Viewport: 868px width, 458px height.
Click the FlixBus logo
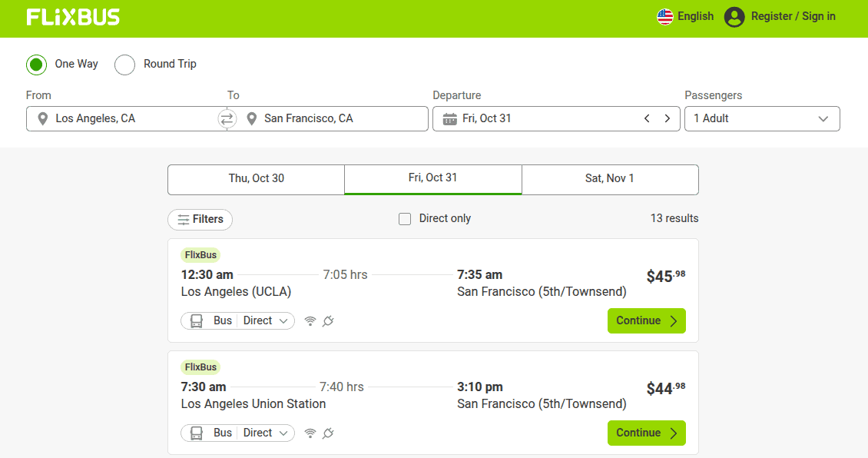tap(73, 16)
